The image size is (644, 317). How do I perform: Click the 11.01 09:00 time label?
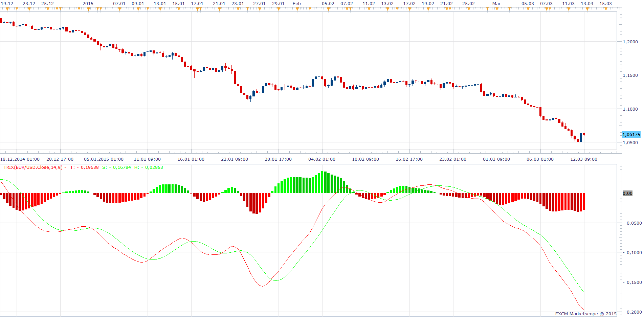147,159
